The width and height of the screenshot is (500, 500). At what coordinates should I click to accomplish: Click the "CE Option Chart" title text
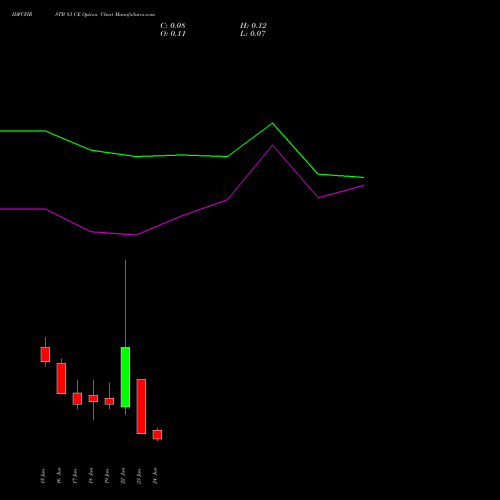95,15
